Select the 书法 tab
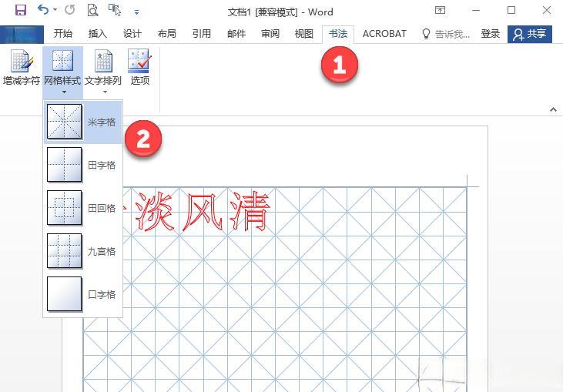This screenshot has width=563, height=392. pyautogui.click(x=338, y=34)
